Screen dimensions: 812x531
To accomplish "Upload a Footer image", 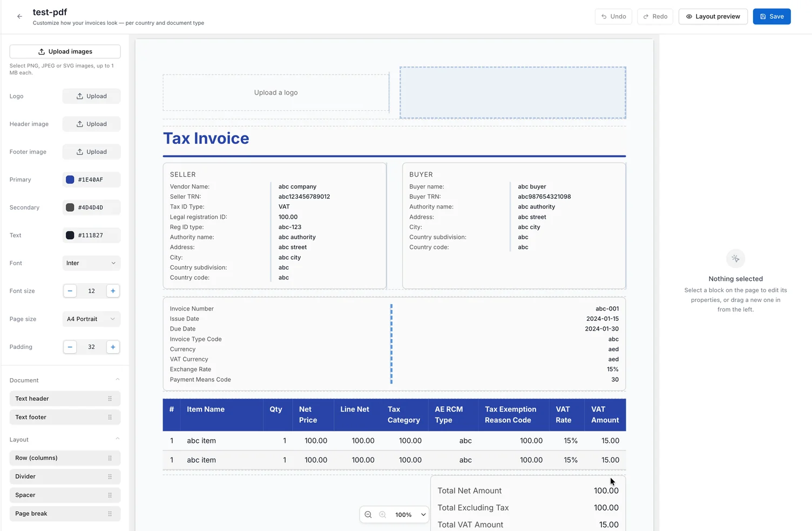I will pos(91,152).
